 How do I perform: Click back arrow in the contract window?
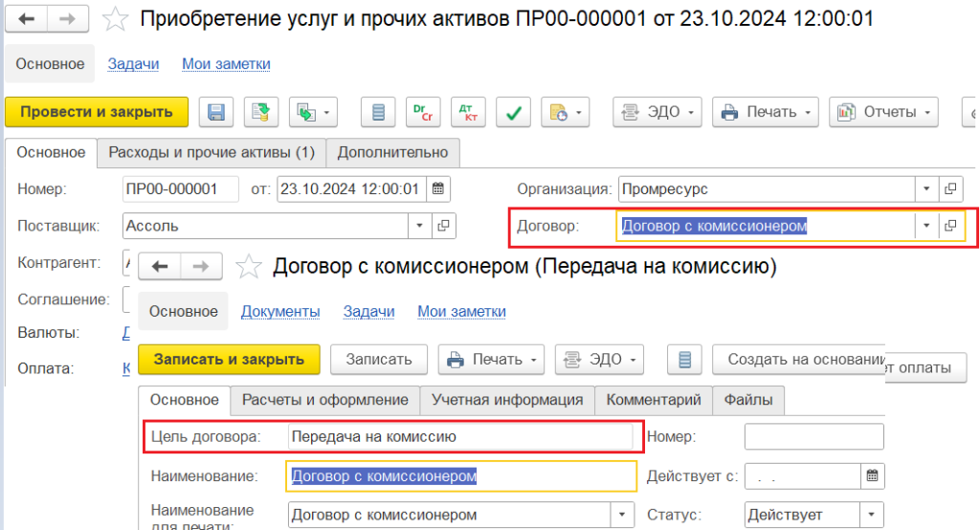click(161, 266)
